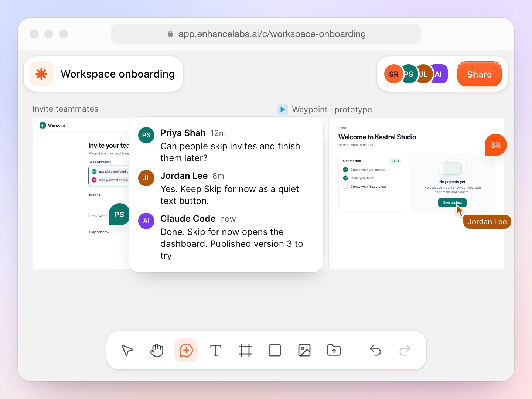The height and width of the screenshot is (399, 532).
Task: Click the Workspace onboarding title
Action: click(x=118, y=74)
